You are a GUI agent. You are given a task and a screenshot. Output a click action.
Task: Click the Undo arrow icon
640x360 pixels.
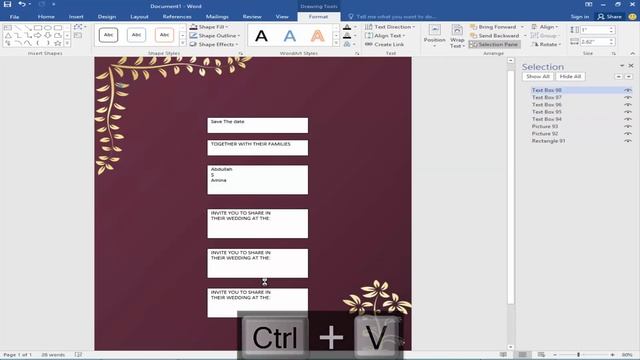pos(22,4)
